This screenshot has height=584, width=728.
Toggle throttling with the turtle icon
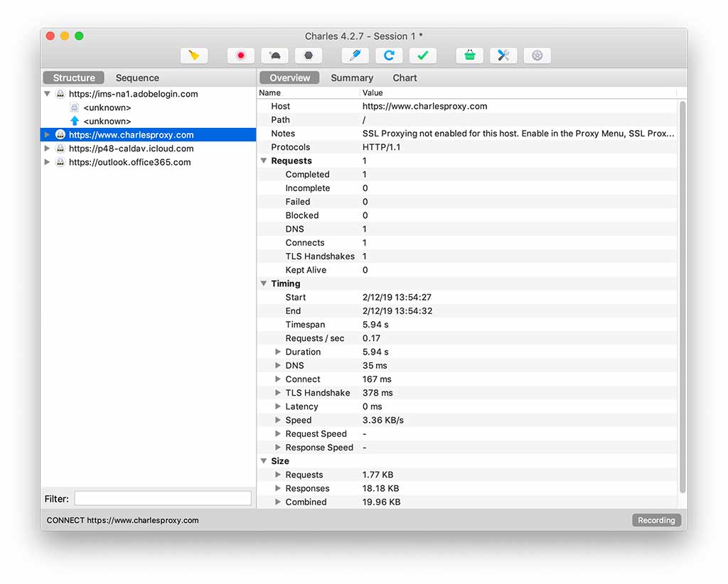(x=274, y=55)
